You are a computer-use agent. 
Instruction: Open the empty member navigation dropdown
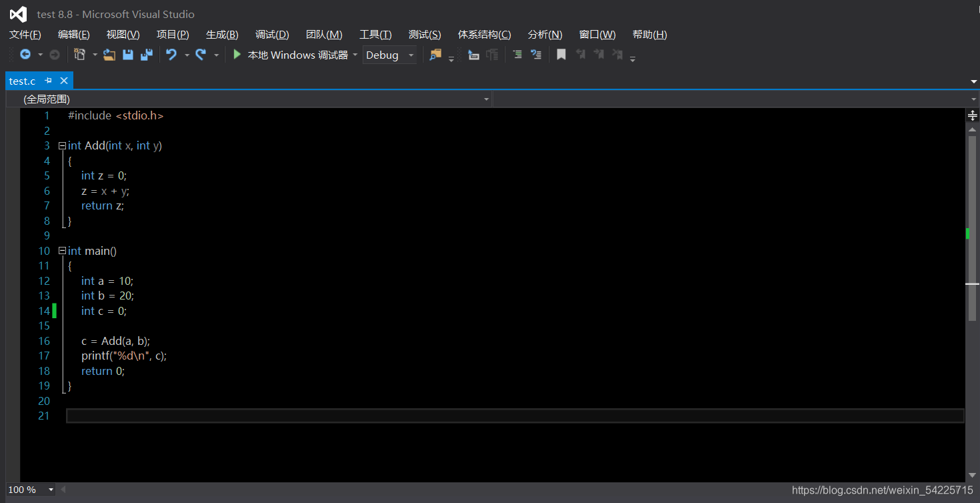pyautogui.click(x=736, y=99)
